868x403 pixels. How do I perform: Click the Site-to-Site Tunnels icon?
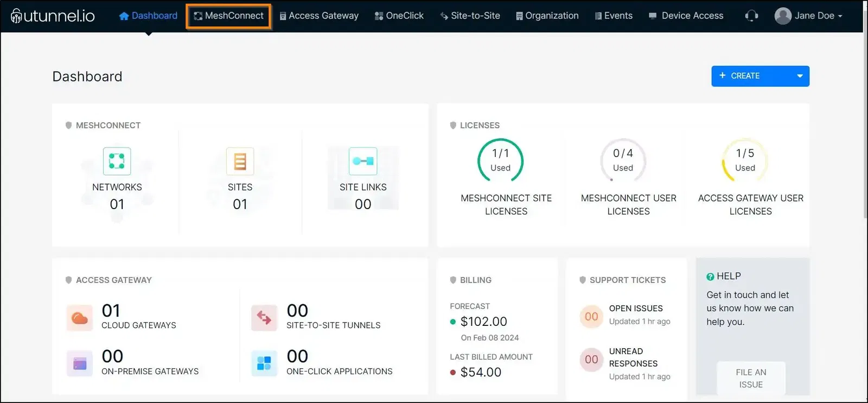[x=264, y=318]
